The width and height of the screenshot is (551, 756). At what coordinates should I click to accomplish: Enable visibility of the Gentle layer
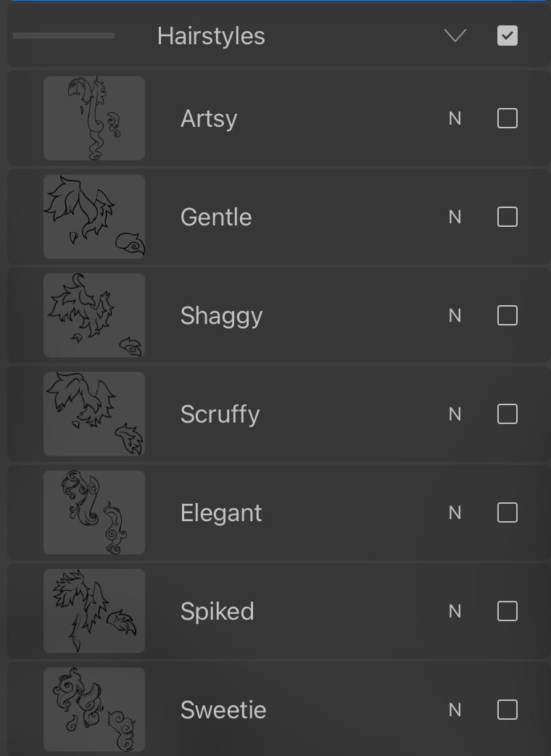pyautogui.click(x=507, y=217)
